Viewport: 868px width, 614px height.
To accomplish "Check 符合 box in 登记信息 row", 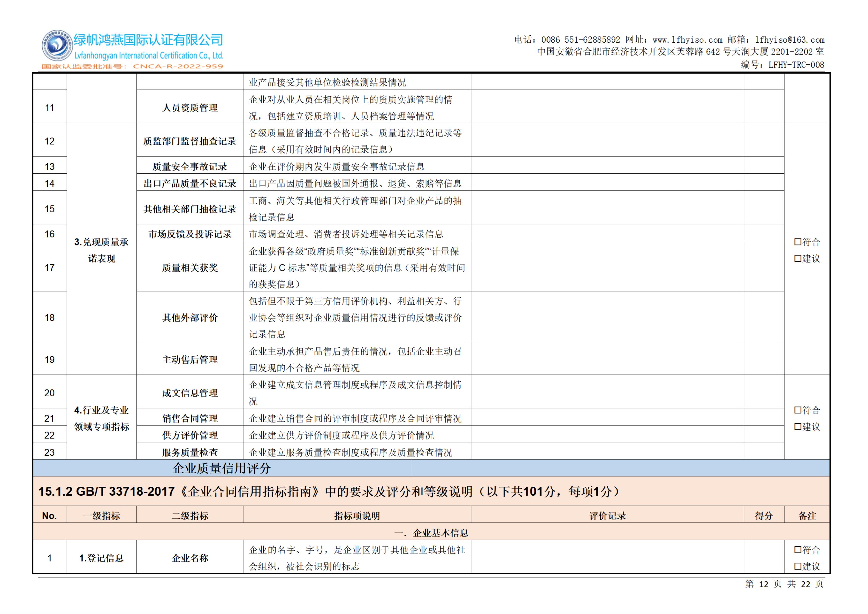I will (x=798, y=550).
